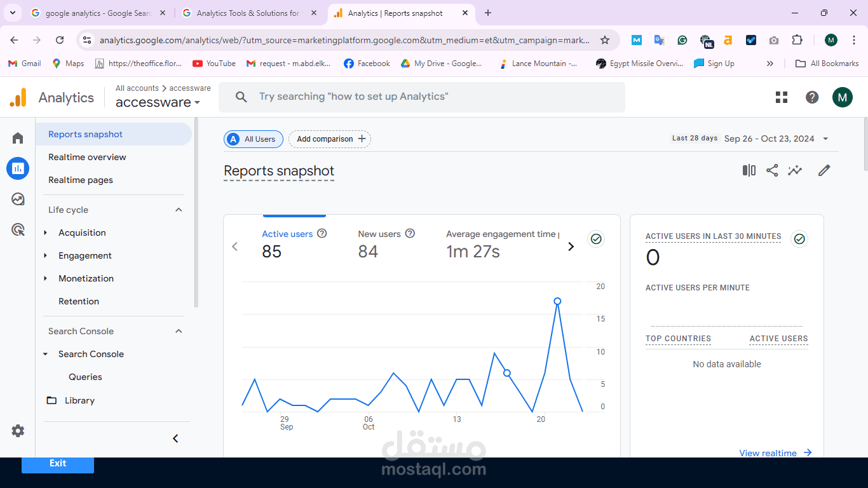Image resolution: width=868 pixels, height=488 pixels.
Task: Select the New users metric tab
Action: [386, 243]
